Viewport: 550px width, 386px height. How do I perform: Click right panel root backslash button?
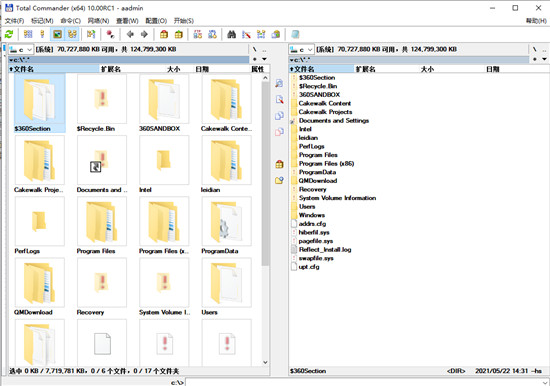point(535,49)
